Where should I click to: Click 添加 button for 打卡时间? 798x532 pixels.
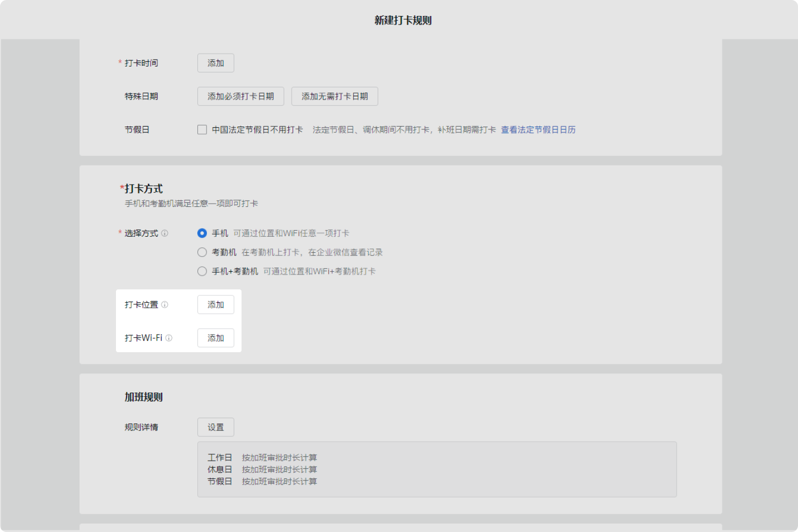coord(215,63)
